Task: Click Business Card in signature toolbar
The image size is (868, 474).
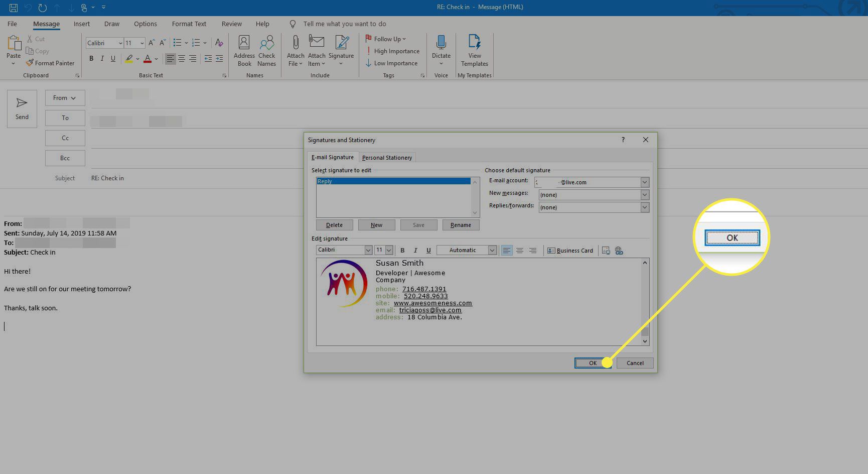Action: click(x=570, y=251)
